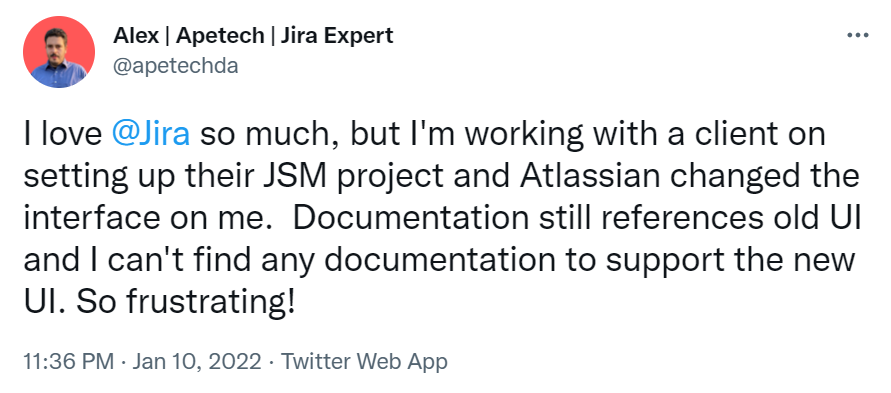Open profile via the display name heading

[253, 36]
